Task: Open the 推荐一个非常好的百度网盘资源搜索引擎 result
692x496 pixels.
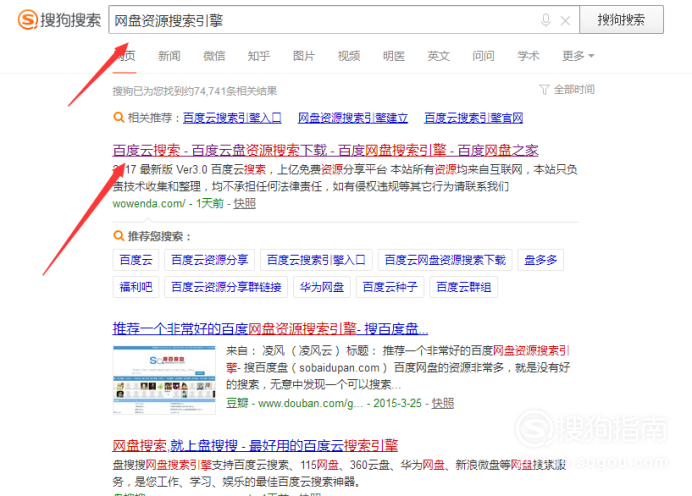Action: click(270, 329)
